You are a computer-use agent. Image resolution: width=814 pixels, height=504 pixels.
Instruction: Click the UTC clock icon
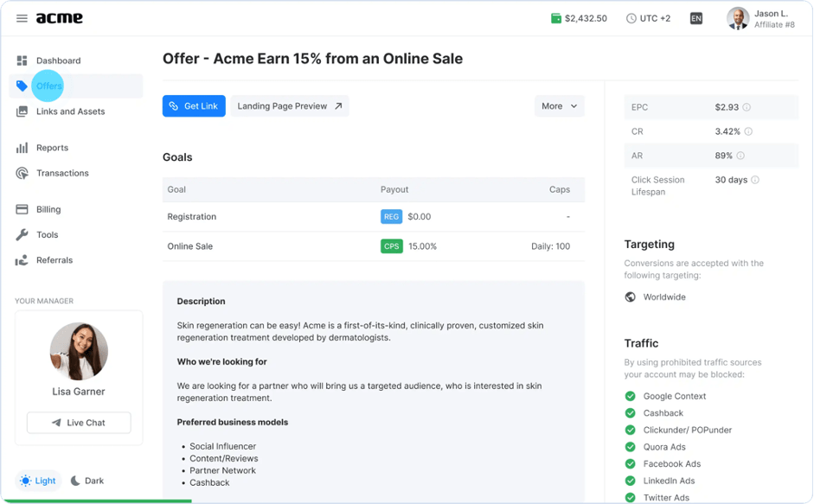[x=631, y=19]
